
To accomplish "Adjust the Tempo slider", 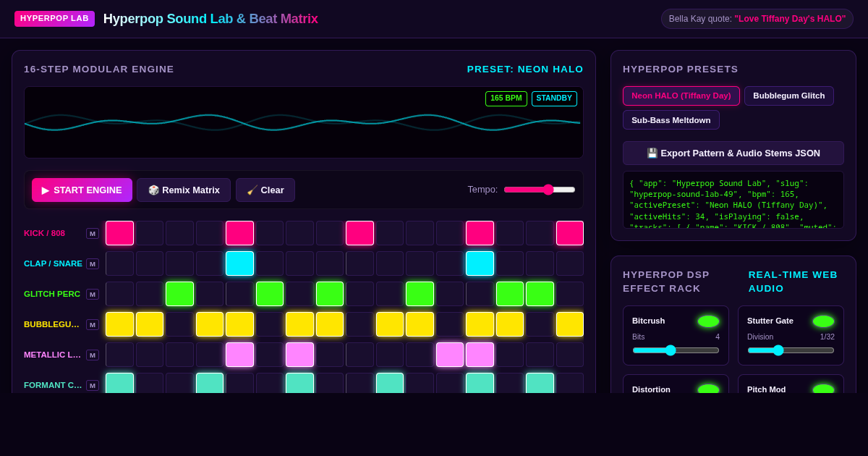I will click(x=540, y=190).
